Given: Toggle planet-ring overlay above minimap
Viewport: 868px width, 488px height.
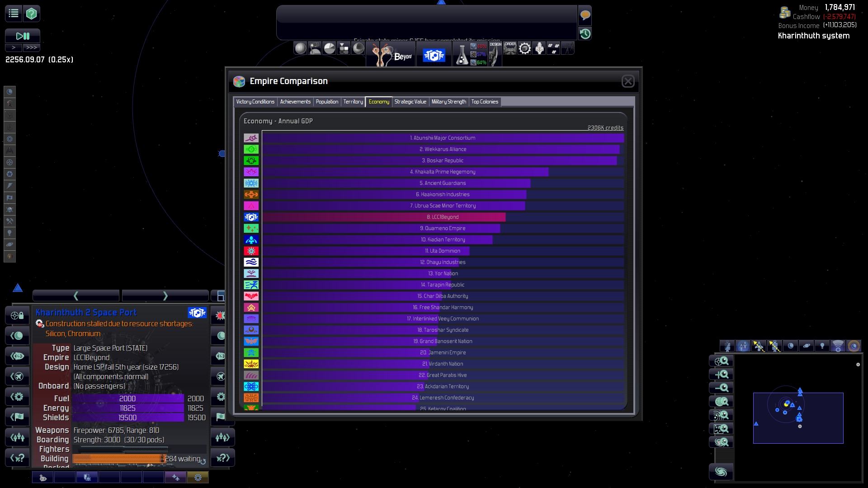Looking at the screenshot, I should (806, 347).
